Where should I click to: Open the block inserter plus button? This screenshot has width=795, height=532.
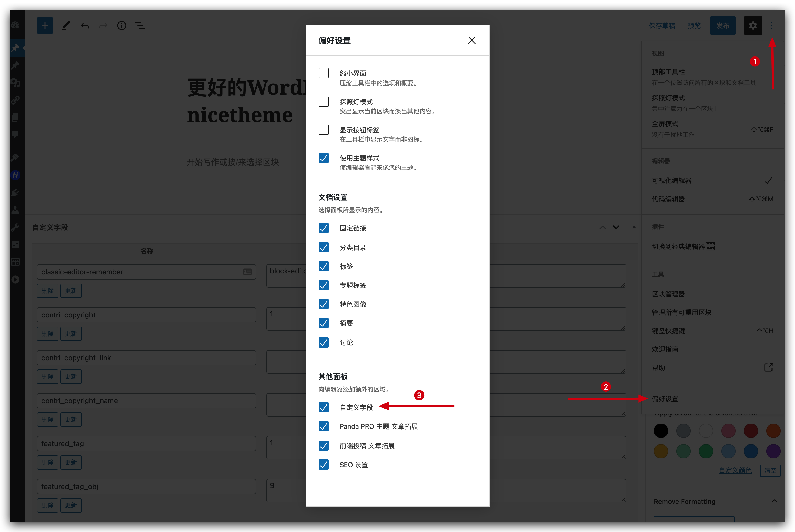tap(45, 26)
